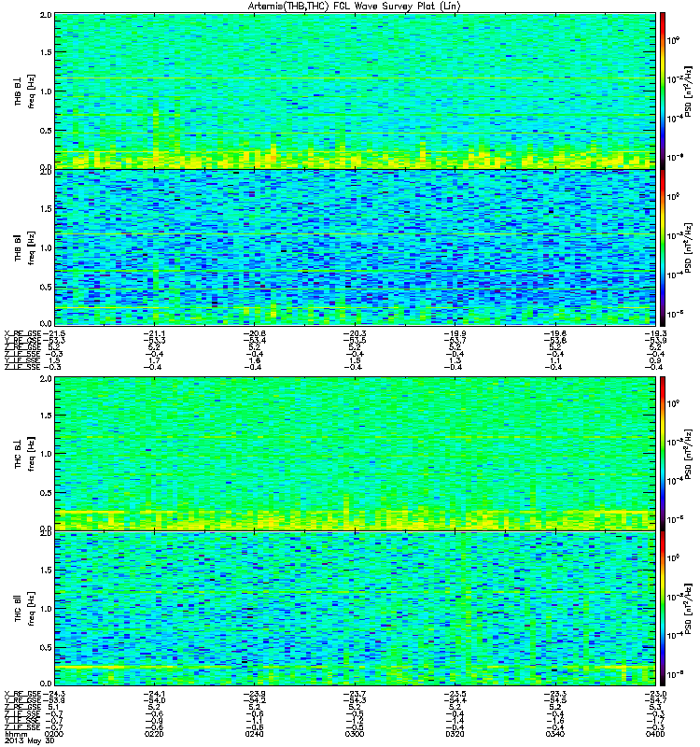Click the 2.0 frequency tick of THB B-perpendicular panel
The image size is (700, 747).
click(46, 15)
